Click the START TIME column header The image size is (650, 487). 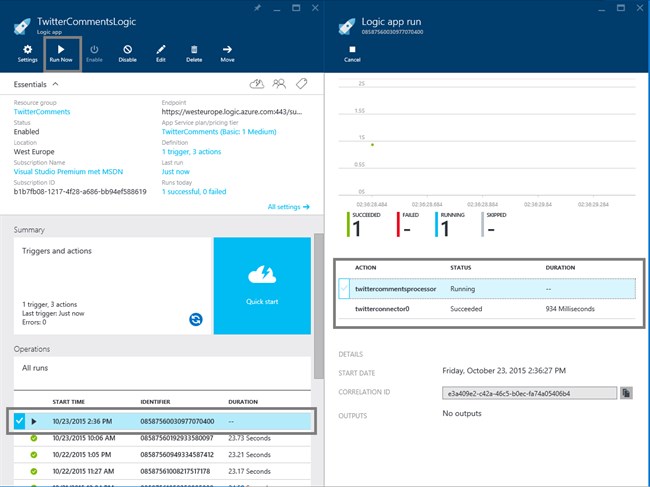[x=68, y=402]
